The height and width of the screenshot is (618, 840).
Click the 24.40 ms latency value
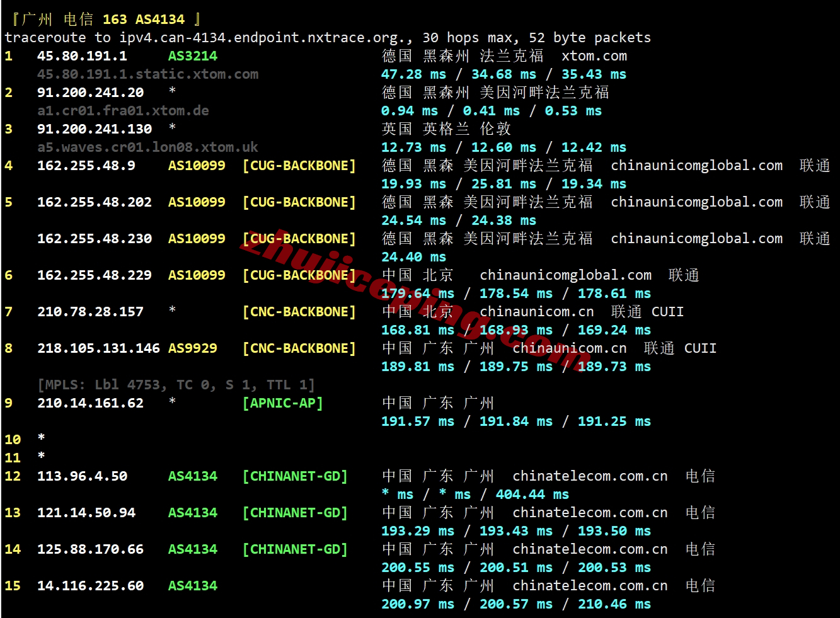(413, 257)
